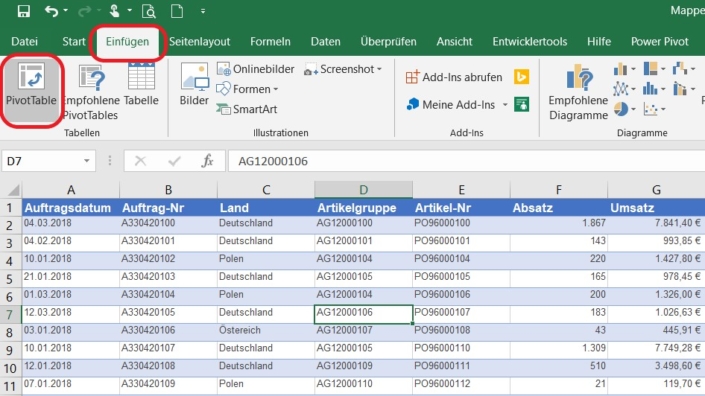
Task: Expand Meine Add-Ins dropdown arrow
Action: pyautogui.click(x=505, y=105)
